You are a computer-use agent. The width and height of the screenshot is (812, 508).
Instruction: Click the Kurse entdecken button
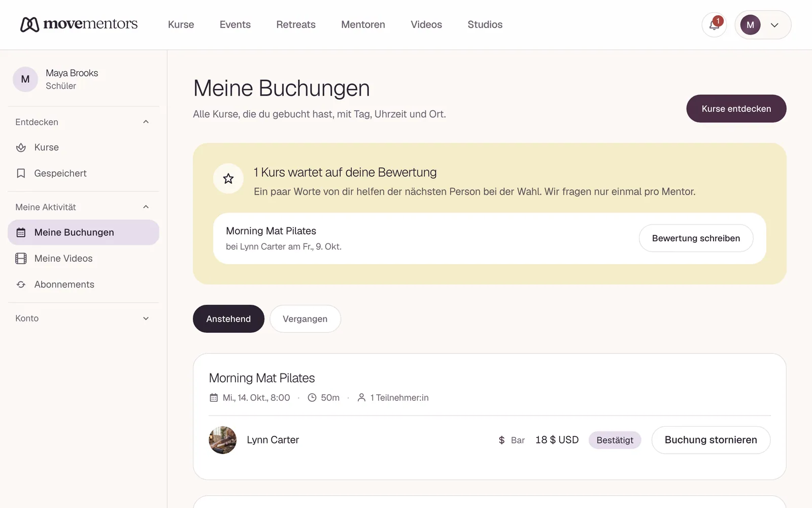736,109
